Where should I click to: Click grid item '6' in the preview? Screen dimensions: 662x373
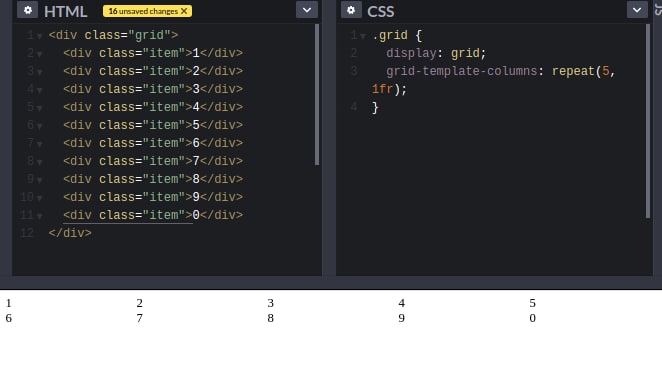[x=8, y=318]
